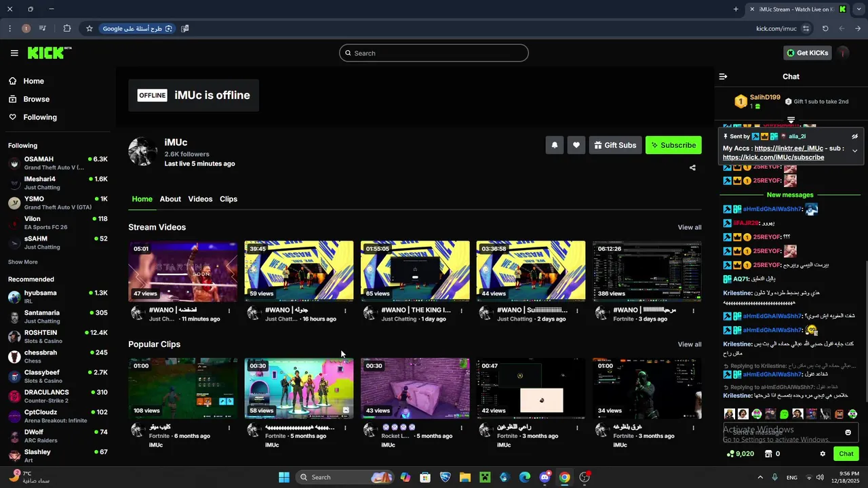Switch to the Home tab

coord(142,199)
